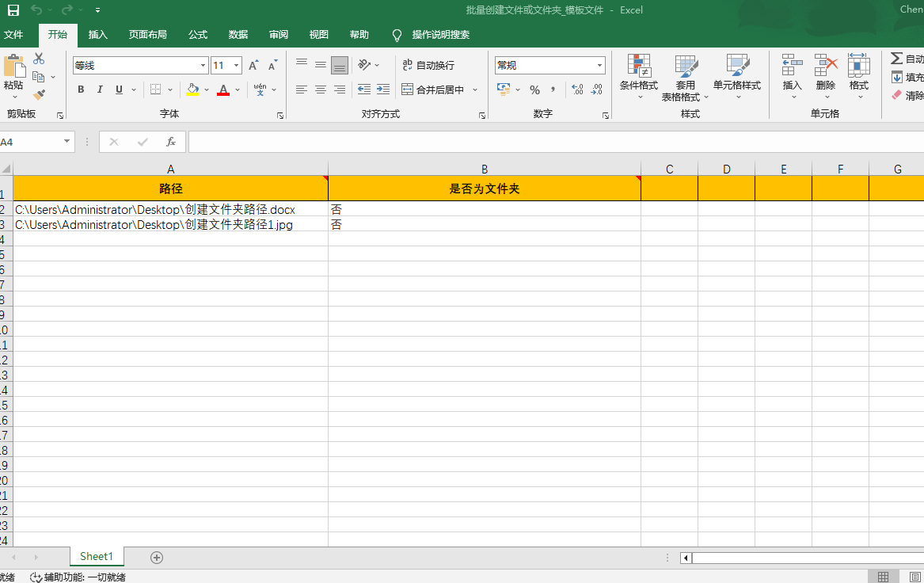
Task: Select the Sheet1 tab
Action: (96, 557)
